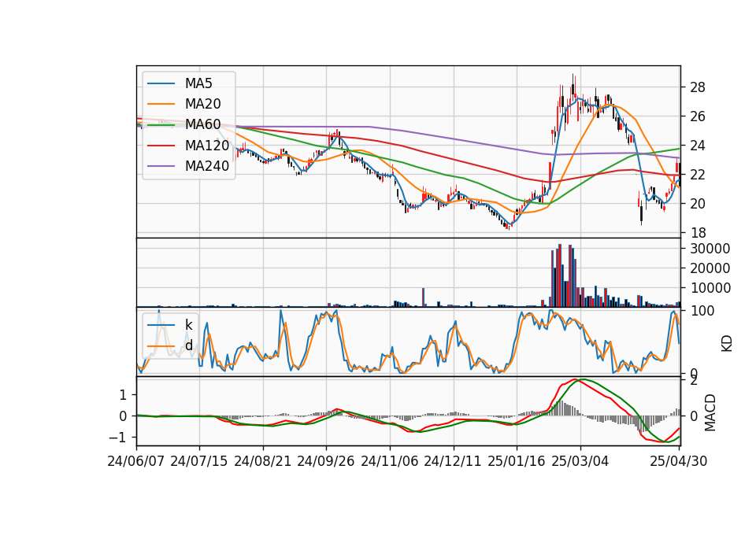
Task: Click the orange MA20 legend line sample
Action: pos(161,104)
